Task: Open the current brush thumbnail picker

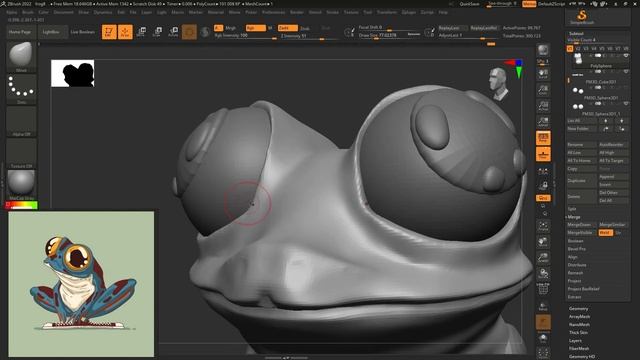Action: coord(21,57)
